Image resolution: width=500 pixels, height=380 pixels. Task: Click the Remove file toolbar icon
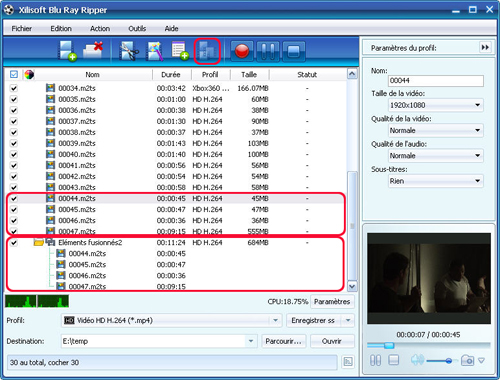[x=93, y=51]
